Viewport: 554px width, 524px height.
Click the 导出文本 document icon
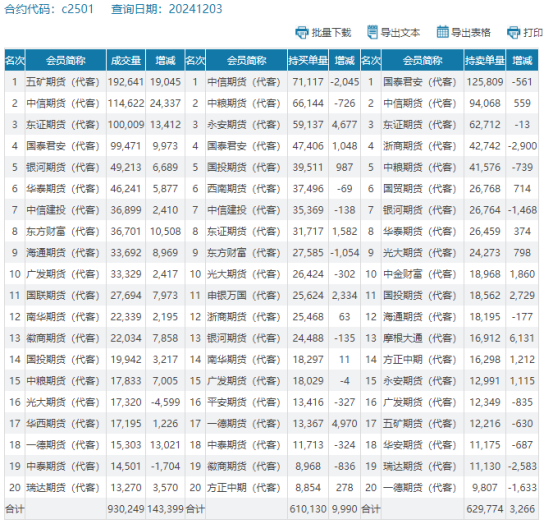click(x=372, y=32)
